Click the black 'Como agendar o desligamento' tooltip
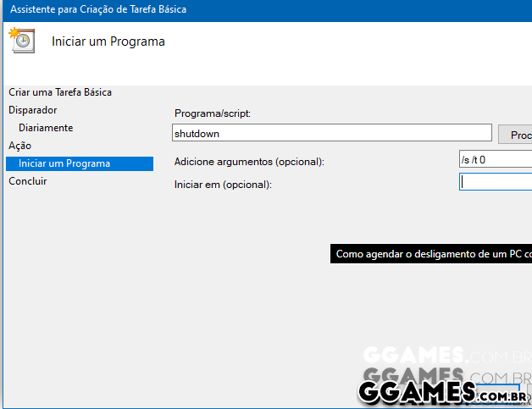This screenshot has height=409, width=532. (x=431, y=253)
